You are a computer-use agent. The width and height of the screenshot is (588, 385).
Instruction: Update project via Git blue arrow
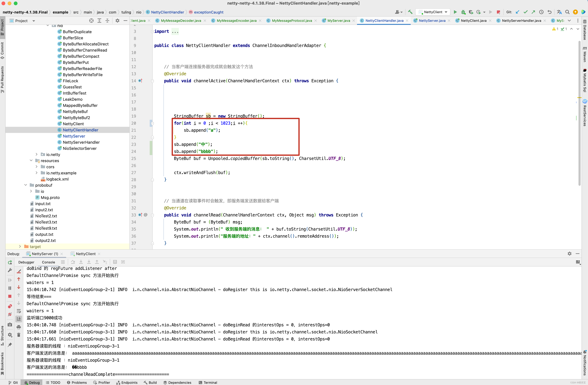click(517, 12)
